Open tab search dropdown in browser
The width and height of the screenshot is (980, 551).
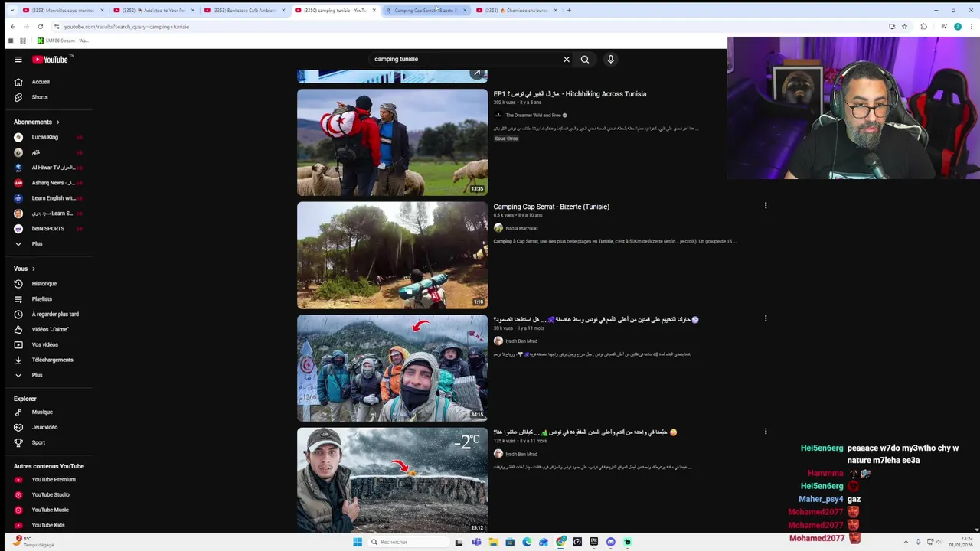click(11, 10)
